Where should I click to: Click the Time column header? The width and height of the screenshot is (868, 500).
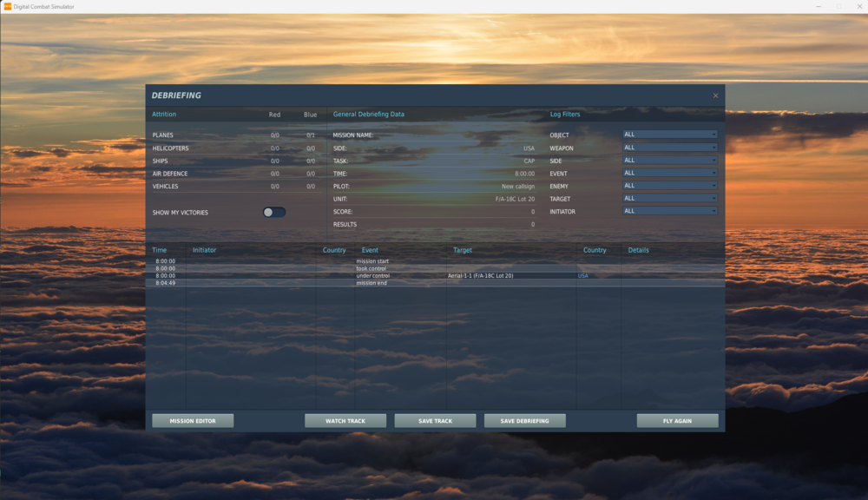(159, 250)
